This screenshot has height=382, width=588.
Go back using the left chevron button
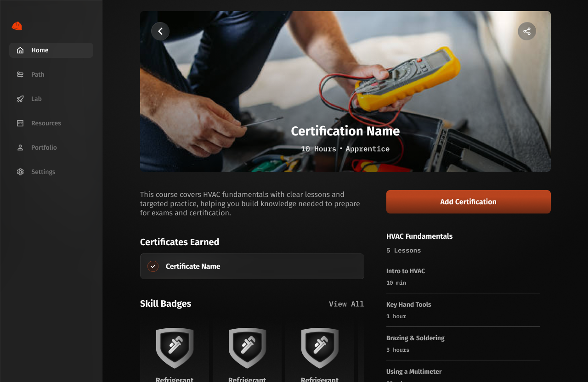pos(160,31)
